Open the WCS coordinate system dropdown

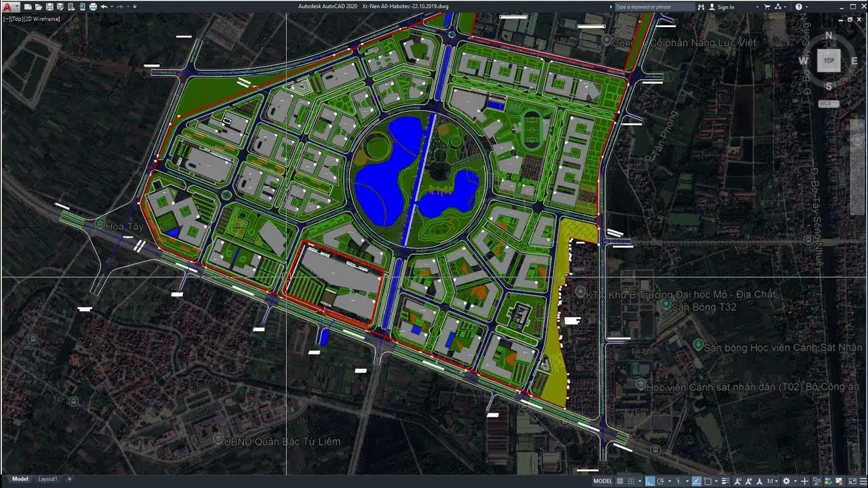[828, 104]
